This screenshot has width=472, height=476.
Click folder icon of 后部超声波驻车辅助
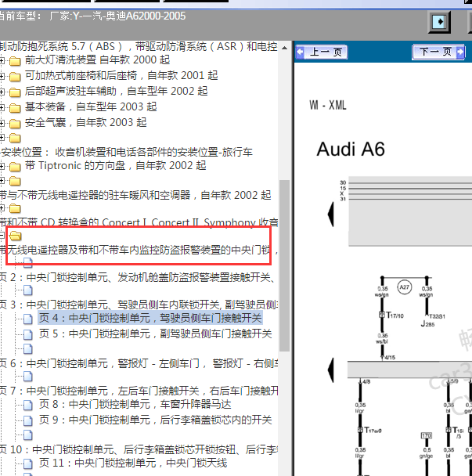[x=15, y=92]
